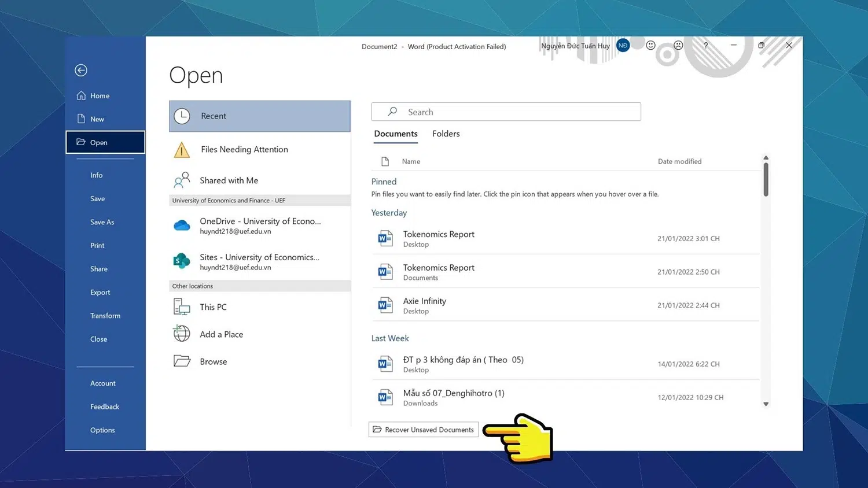Screen dimensions: 868x488
Task: Click Word icon of Axie Infinity file
Action: (x=385, y=305)
